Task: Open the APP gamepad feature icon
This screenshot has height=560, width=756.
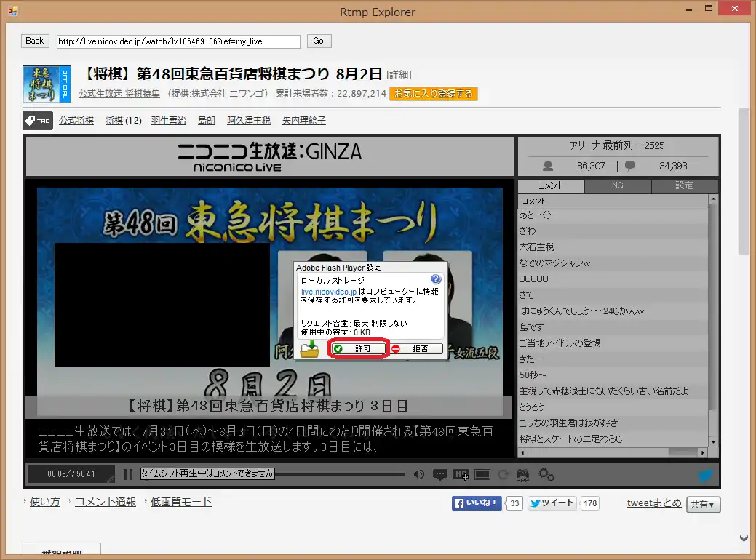Action: [523, 473]
